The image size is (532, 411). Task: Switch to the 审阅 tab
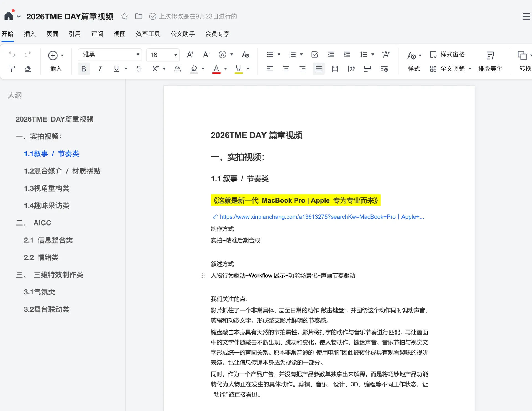(x=97, y=34)
